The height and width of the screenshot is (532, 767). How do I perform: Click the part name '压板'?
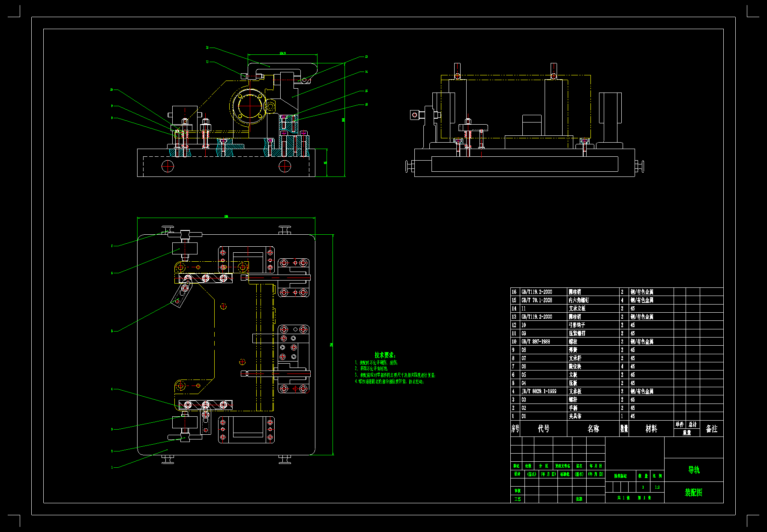coord(573,383)
